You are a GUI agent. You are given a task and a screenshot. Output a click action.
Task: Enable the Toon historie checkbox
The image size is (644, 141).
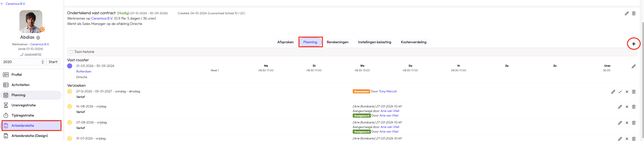(x=71, y=52)
